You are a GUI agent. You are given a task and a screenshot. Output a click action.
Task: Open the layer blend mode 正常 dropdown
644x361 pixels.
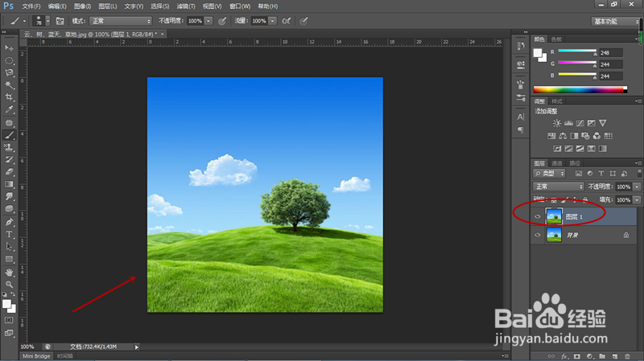[559, 187]
